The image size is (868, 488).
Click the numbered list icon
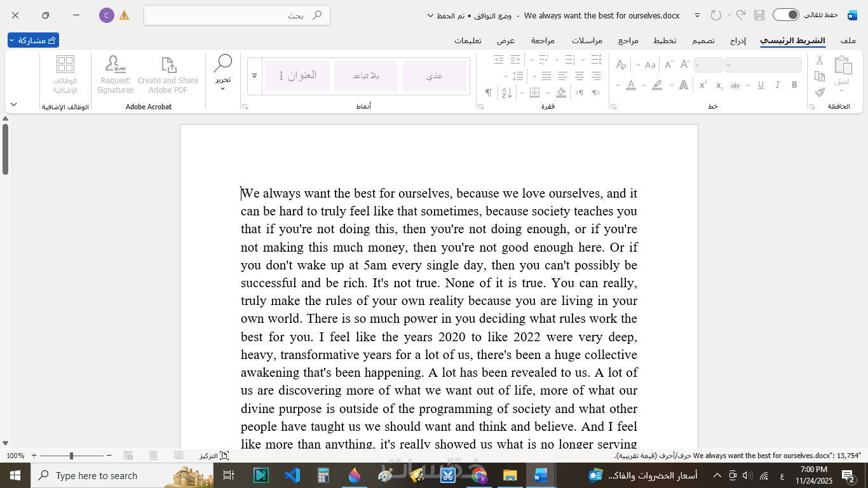tap(571, 60)
